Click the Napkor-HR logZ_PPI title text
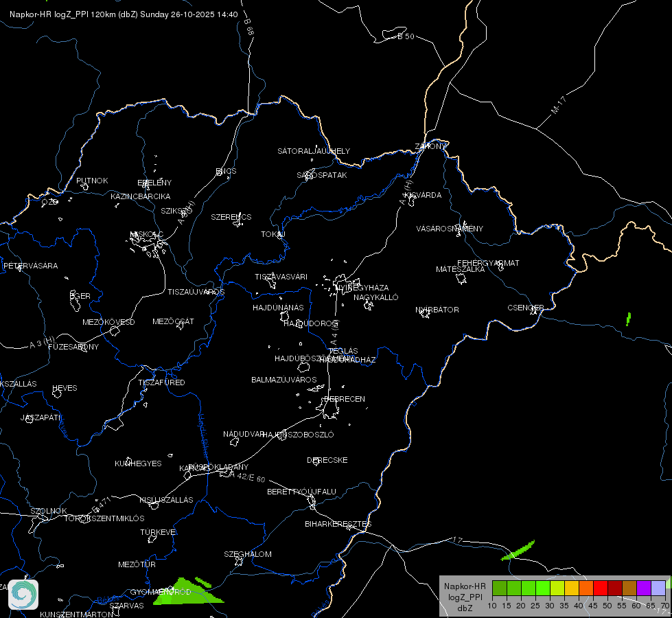 coord(49,14)
